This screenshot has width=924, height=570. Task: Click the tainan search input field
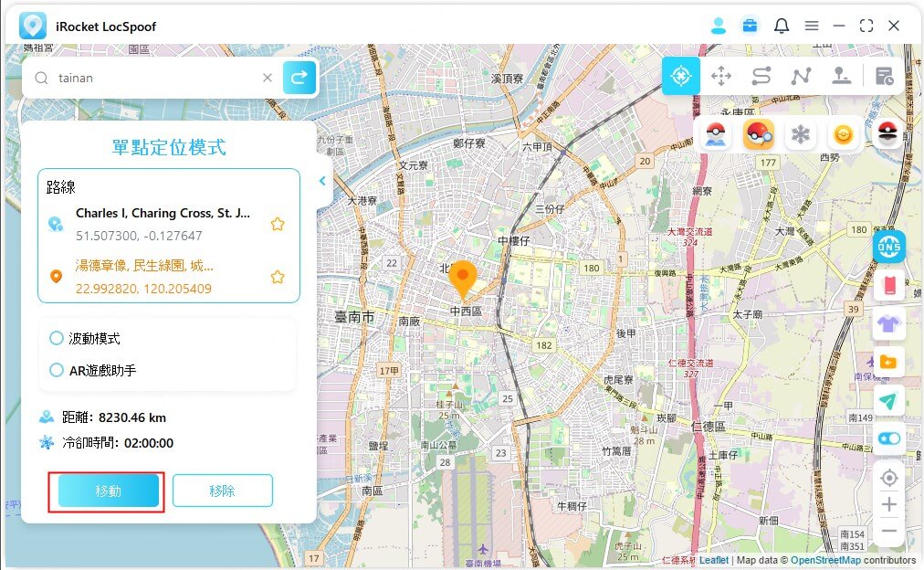pos(155,78)
